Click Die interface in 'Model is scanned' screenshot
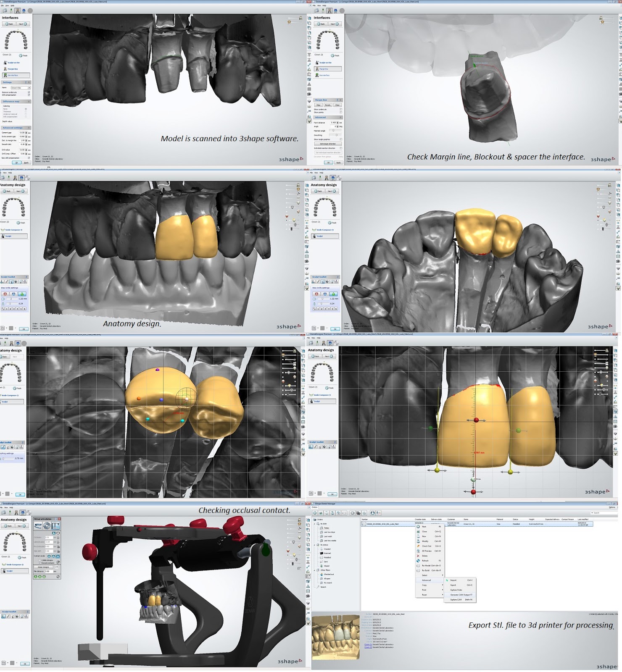Screen dimensions: 622x672 pyautogui.click(x=16, y=75)
